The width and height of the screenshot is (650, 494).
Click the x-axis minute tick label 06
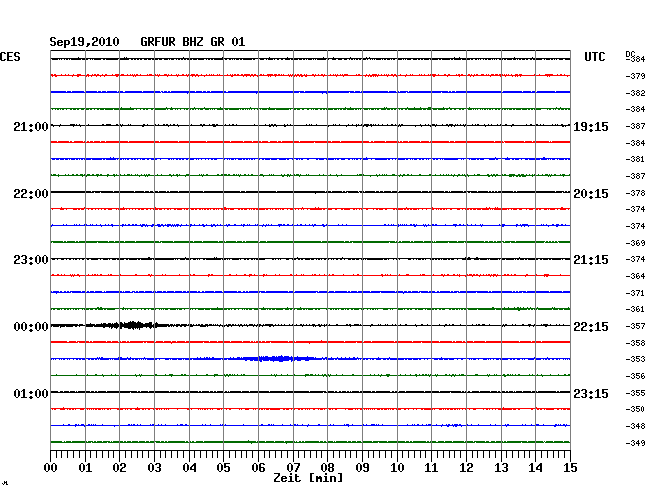(258, 468)
